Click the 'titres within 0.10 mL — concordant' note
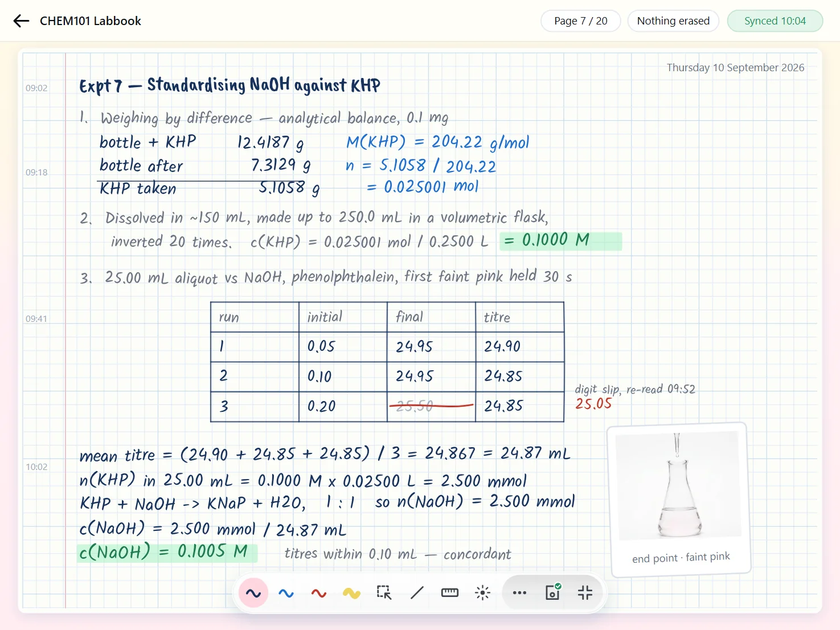Screen dimensions: 840x630 pos(398,554)
